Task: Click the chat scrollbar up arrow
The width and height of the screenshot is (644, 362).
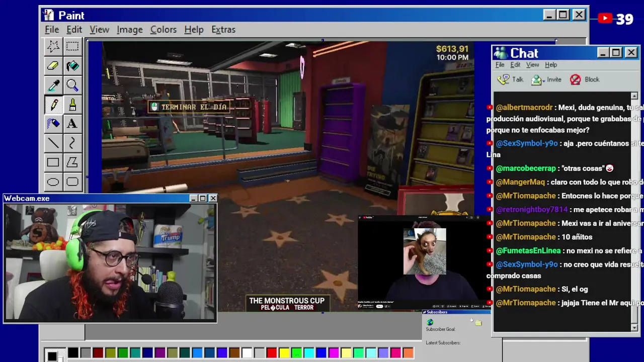Action: tap(634, 96)
